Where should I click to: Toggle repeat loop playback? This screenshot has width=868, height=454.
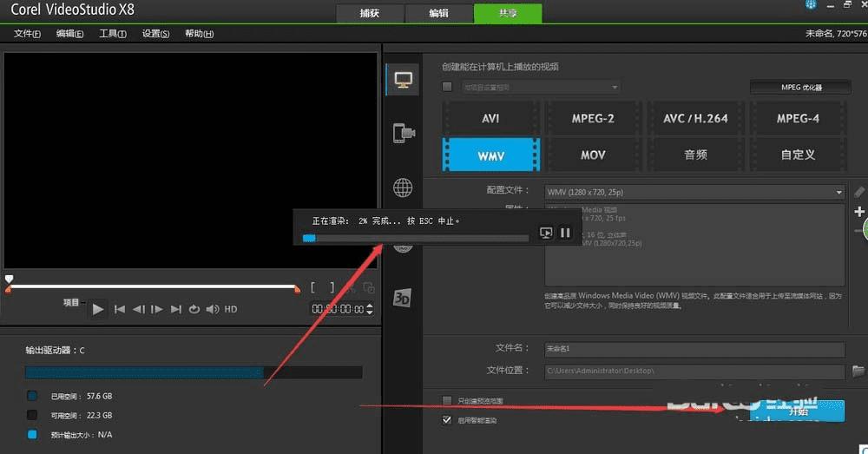pos(194,309)
